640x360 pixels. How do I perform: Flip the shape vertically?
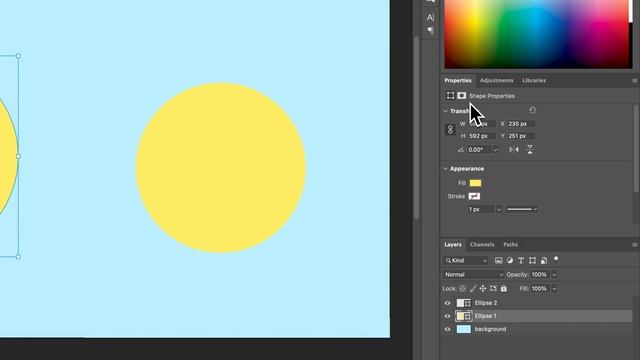tap(530, 150)
